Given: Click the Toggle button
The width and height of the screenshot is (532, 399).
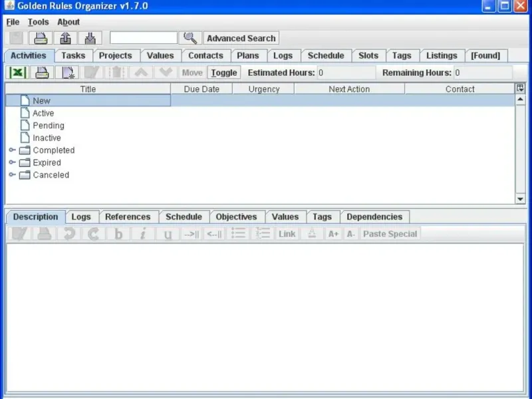Looking at the screenshot, I should click(224, 72).
